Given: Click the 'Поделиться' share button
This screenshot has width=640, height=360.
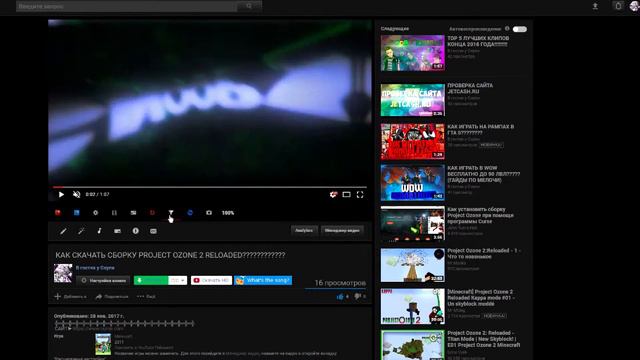Looking at the screenshot, I should [112, 296].
